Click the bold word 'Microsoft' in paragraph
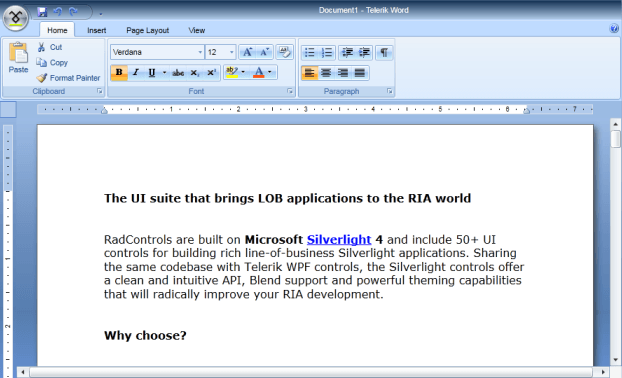Screen dimensions: 622x378 [x=274, y=240]
